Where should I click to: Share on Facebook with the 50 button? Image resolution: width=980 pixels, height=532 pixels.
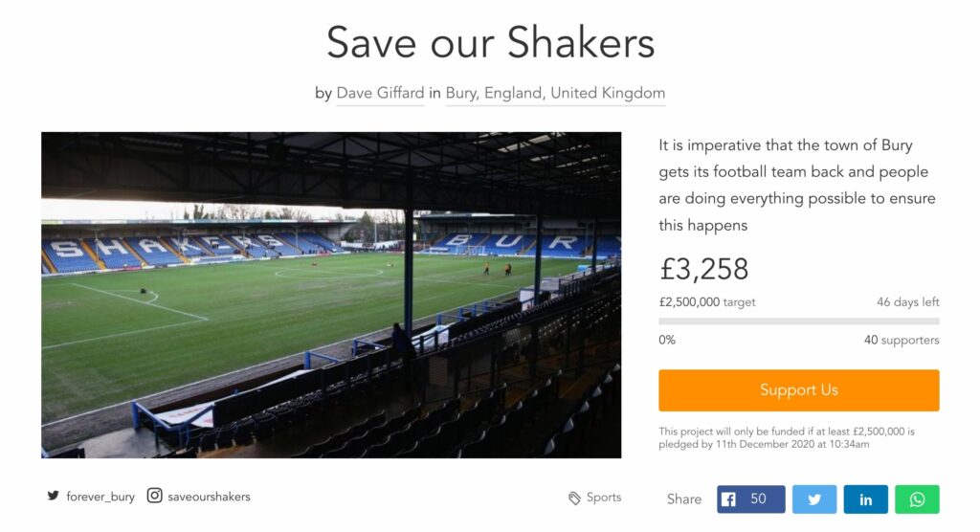[750, 499]
